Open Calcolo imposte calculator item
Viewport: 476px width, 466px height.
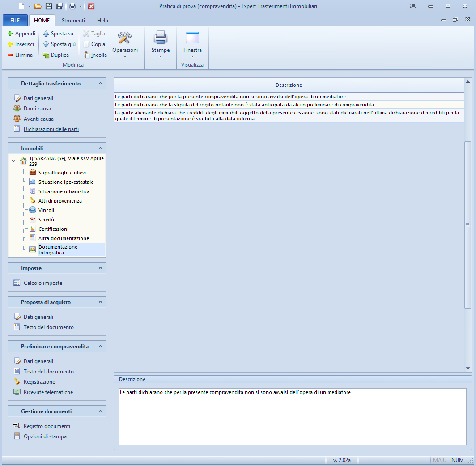pyautogui.click(x=42, y=283)
